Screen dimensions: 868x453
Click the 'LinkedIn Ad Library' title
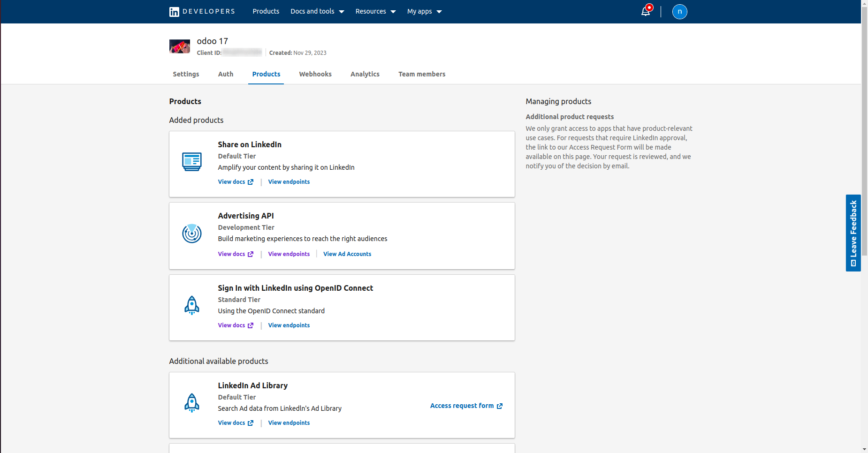pyautogui.click(x=253, y=385)
